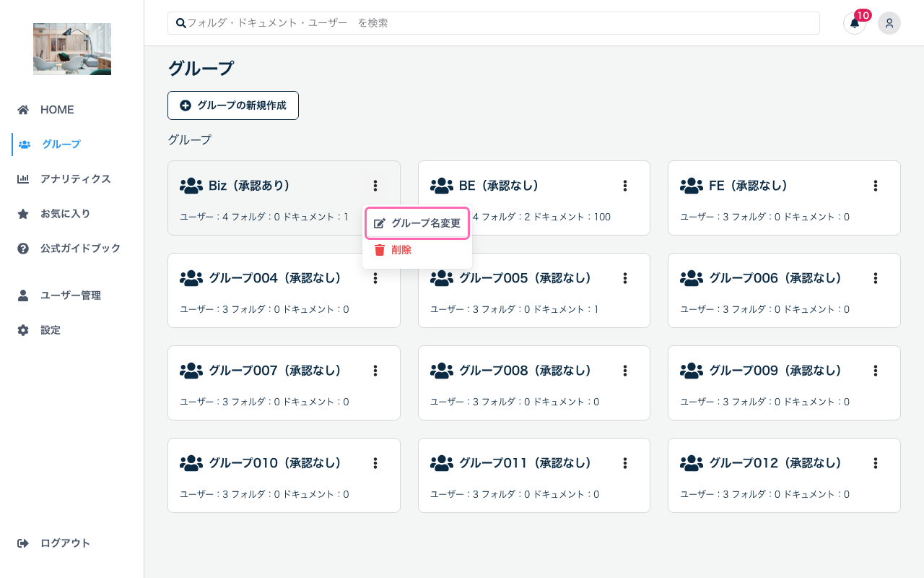Click the グループの新規作成 button
The width and height of the screenshot is (924, 578).
(x=233, y=105)
